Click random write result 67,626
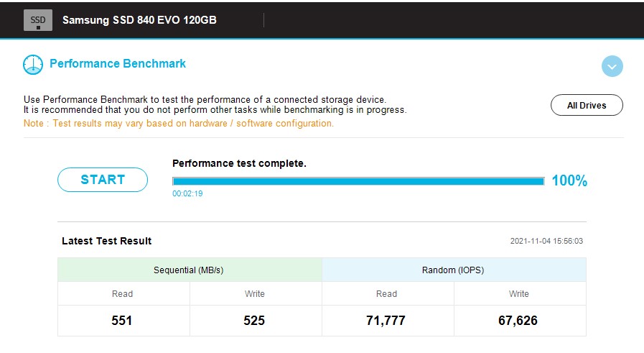This screenshot has height=353, width=644. pos(518,321)
